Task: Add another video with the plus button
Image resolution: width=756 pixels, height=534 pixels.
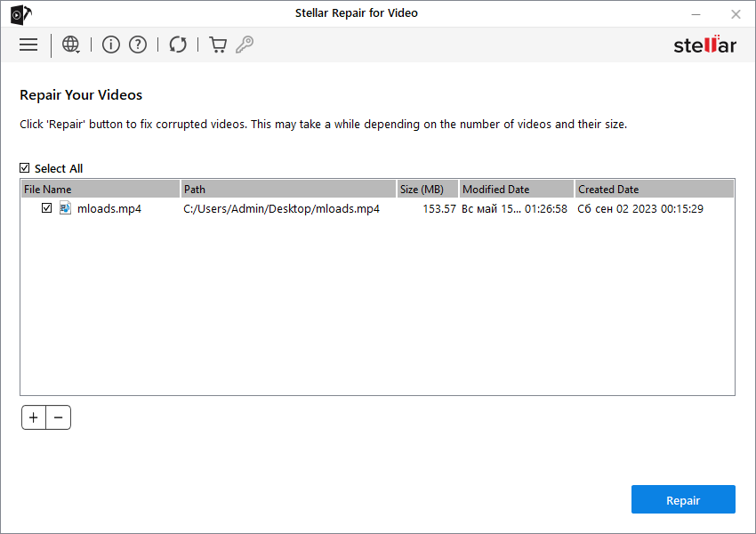Action: [x=33, y=417]
